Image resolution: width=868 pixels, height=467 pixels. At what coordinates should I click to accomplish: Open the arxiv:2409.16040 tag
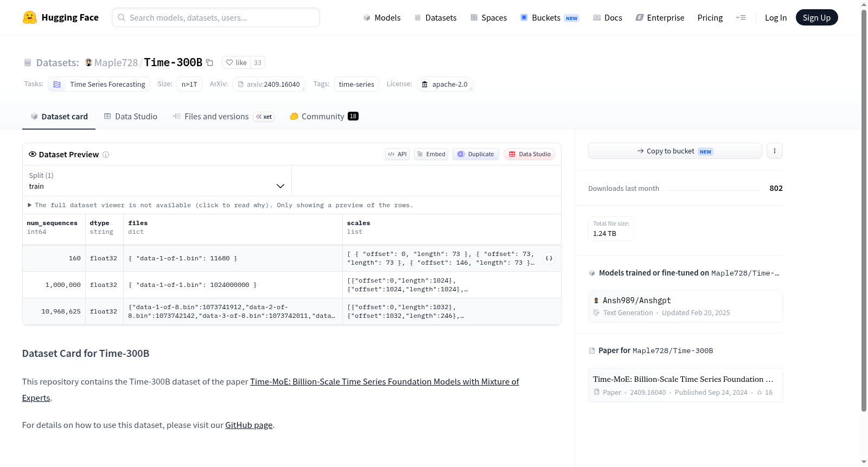(x=269, y=84)
